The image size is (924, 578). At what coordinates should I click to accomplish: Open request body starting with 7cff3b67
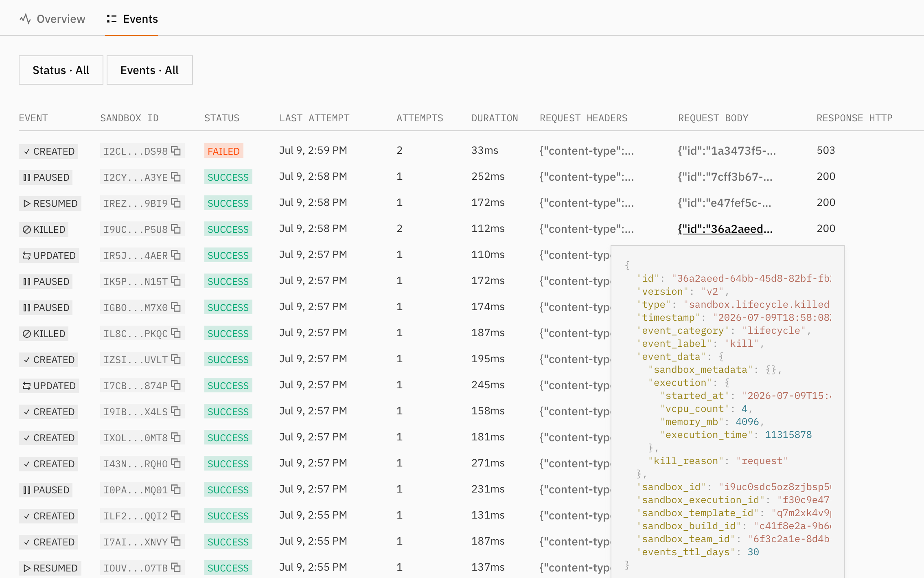point(725,177)
